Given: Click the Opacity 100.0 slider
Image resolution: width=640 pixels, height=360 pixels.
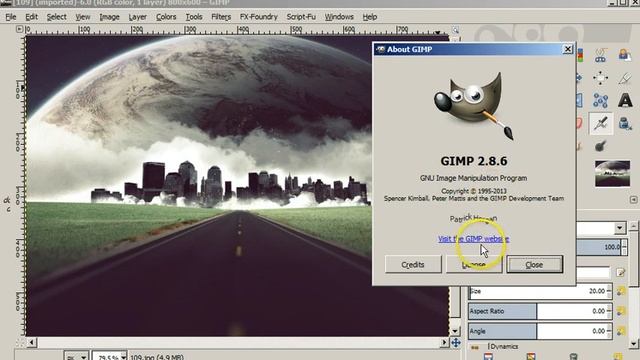Looking at the screenshot, I should coord(602,247).
